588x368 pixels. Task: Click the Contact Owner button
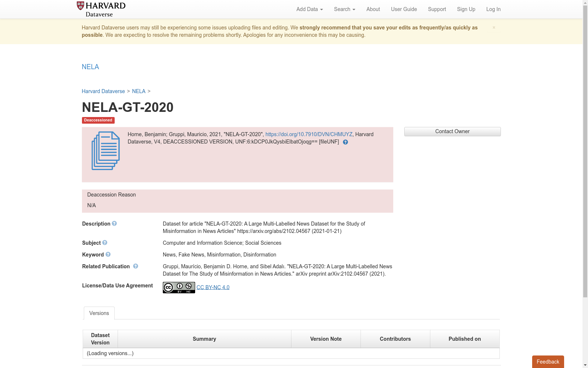(452, 131)
